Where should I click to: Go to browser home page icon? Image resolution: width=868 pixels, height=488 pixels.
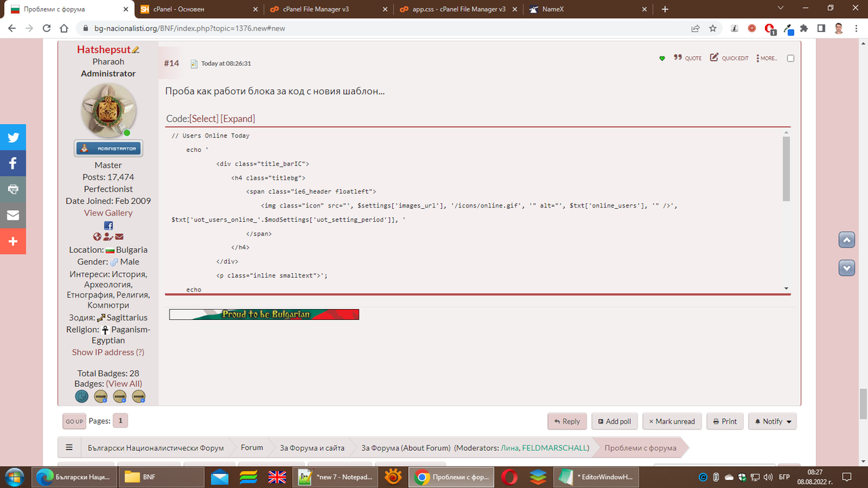click(x=64, y=28)
